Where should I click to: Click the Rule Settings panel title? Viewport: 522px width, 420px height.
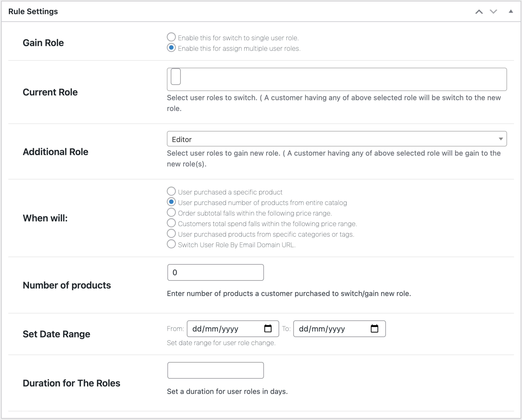click(33, 11)
